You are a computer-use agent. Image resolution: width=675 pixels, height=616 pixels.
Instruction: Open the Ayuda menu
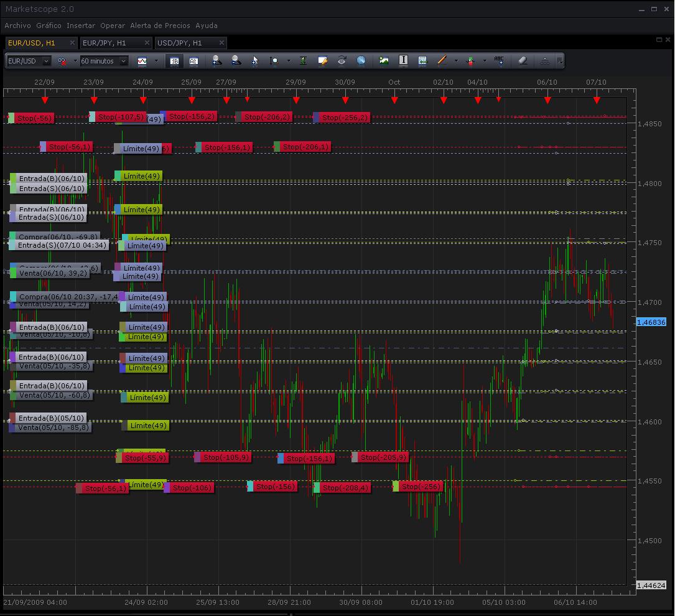[x=207, y=26]
